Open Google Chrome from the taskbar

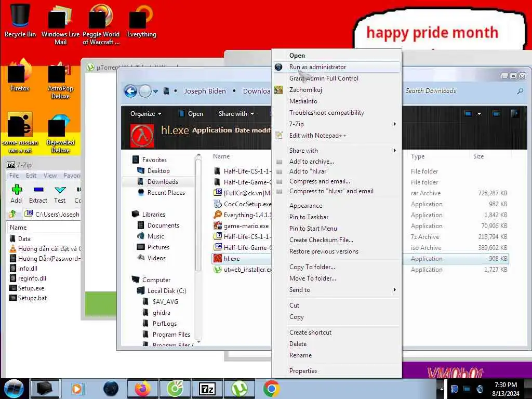[x=271, y=389]
